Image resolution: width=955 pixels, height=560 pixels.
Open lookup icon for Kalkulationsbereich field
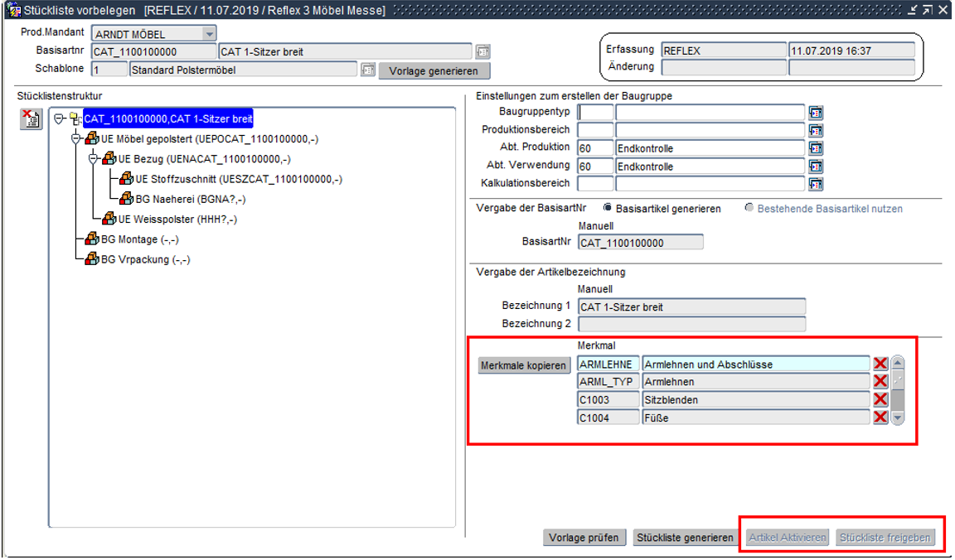[816, 185]
